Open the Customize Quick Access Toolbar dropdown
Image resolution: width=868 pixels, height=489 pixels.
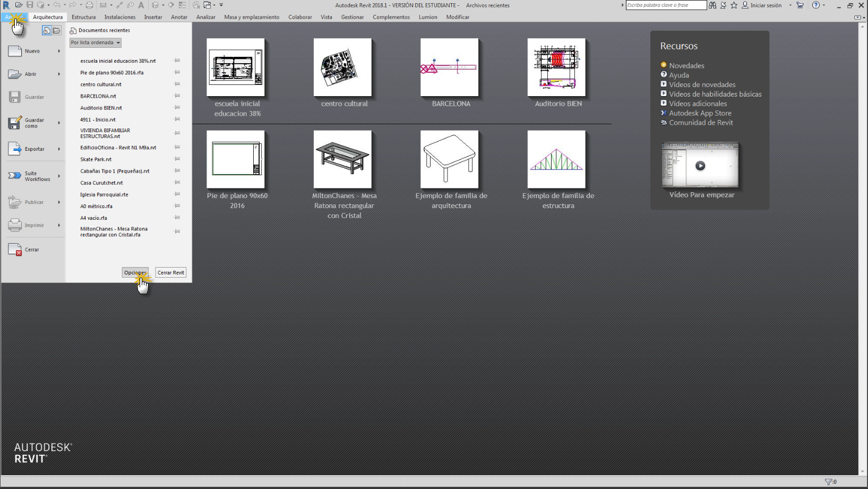pyautogui.click(x=221, y=5)
